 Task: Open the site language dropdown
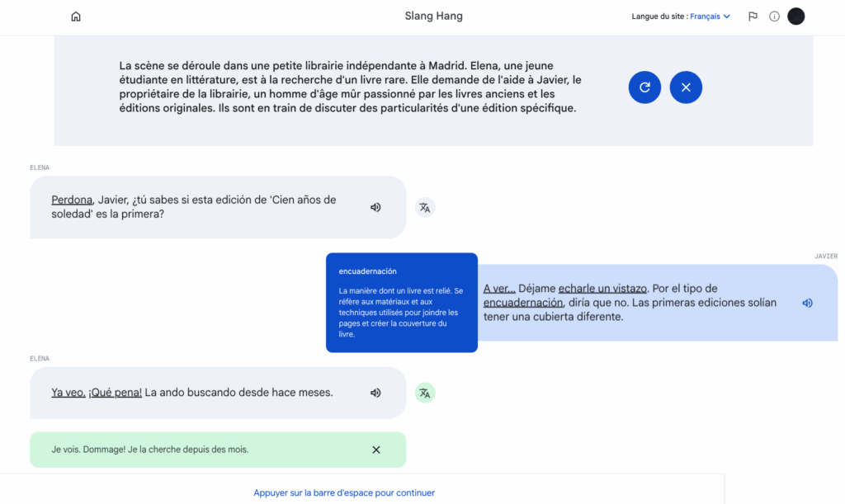(x=710, y=16)
